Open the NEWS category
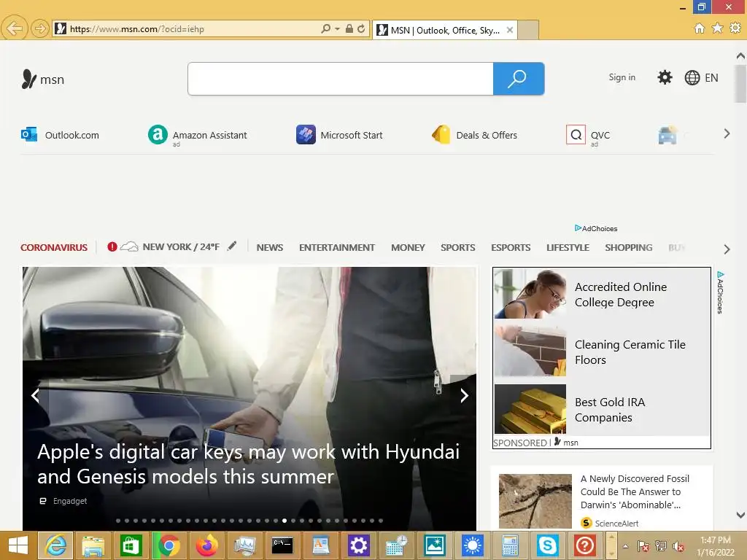747x560 pixels. pos(270,248)
